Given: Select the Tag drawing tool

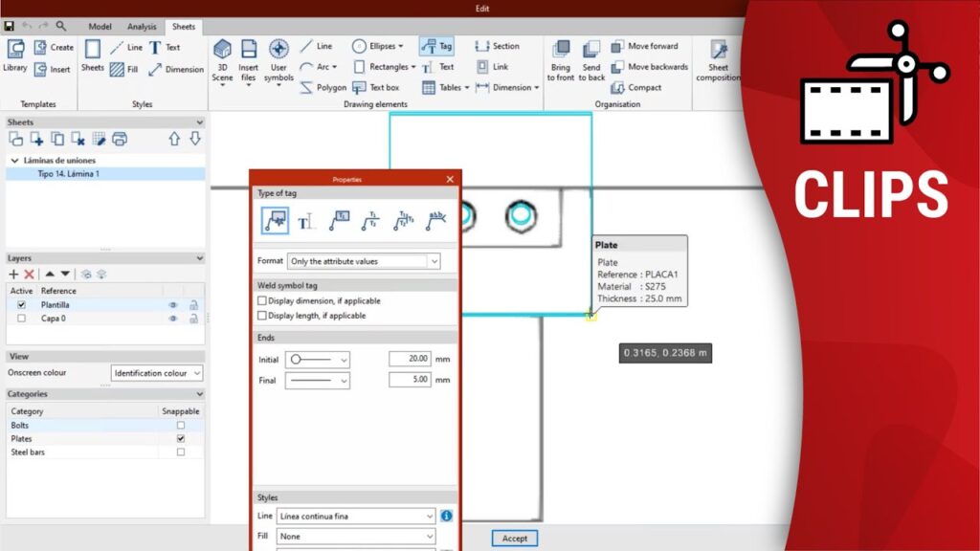Looking at the screenshot, I should click(x=436, y=46).
